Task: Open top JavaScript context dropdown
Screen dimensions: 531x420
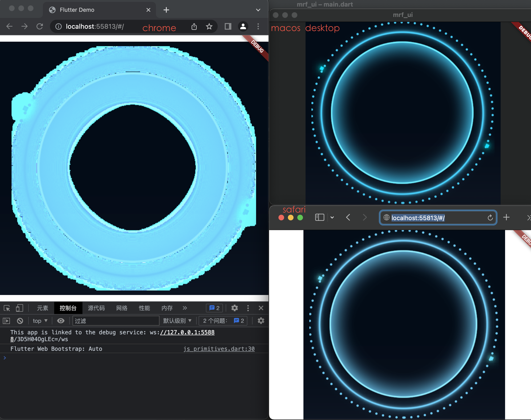Action: point(40,321)
